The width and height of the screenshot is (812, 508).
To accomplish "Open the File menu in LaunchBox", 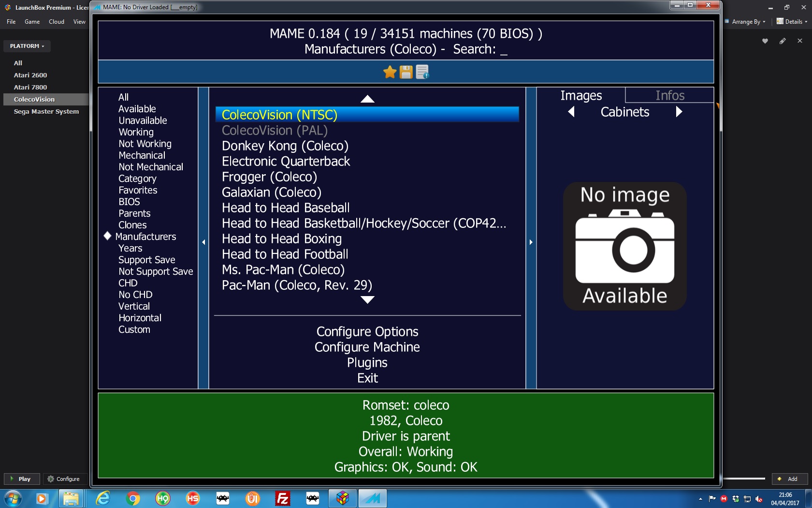I will 11,21.
